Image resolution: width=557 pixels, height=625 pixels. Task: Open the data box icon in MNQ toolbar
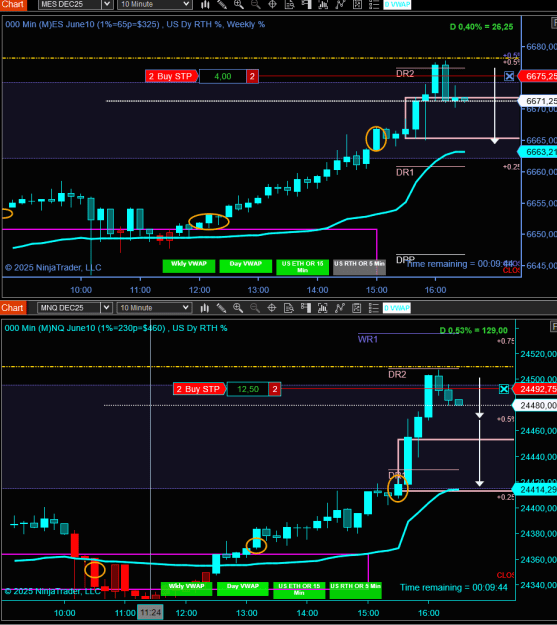tap(288, 308)
